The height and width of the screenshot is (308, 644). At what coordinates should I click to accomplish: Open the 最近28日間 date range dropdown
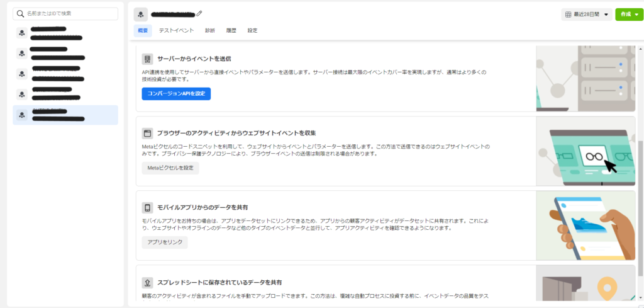pos(586,14)
